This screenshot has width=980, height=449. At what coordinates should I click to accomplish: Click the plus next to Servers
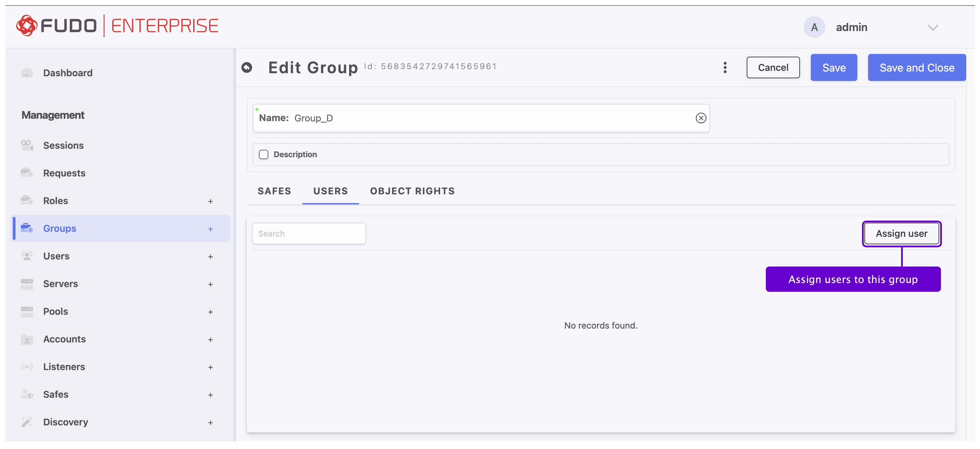pos(210,284)
